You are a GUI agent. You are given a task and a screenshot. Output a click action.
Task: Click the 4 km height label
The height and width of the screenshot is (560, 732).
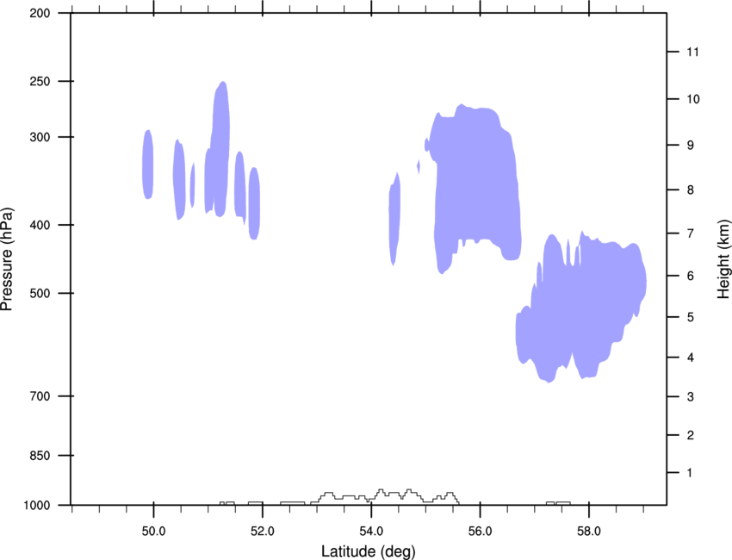(691, 358)
